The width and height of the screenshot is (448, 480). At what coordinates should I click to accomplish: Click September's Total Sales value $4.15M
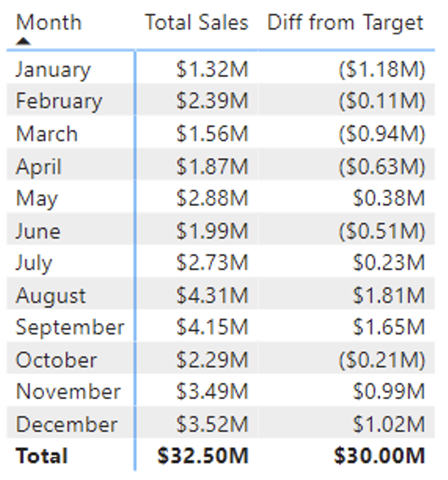pyautogui.click(x=212, y=327)
